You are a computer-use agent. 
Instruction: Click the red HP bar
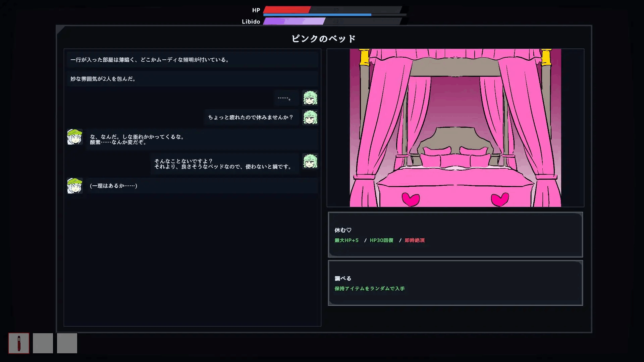click(x=287, y=10)
